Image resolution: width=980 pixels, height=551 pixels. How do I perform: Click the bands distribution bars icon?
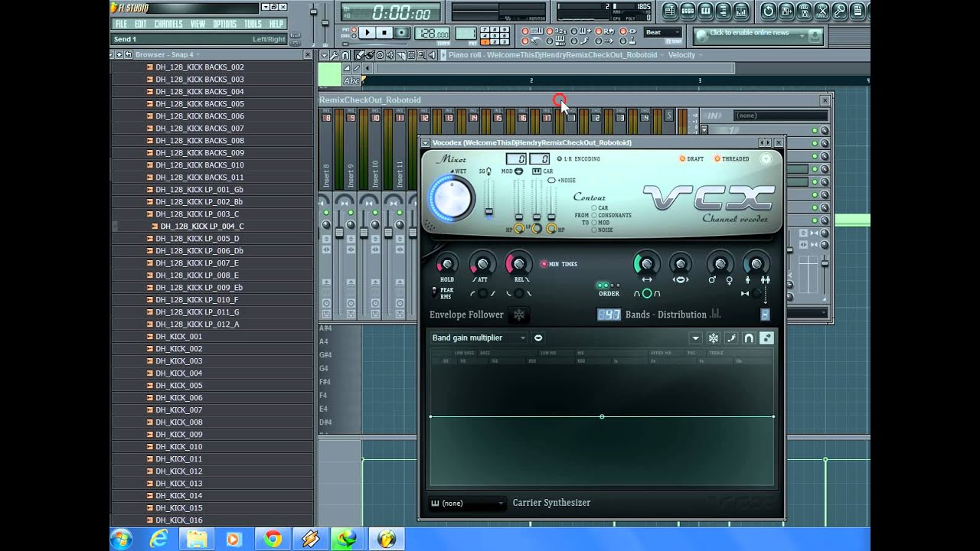(716, 313)
